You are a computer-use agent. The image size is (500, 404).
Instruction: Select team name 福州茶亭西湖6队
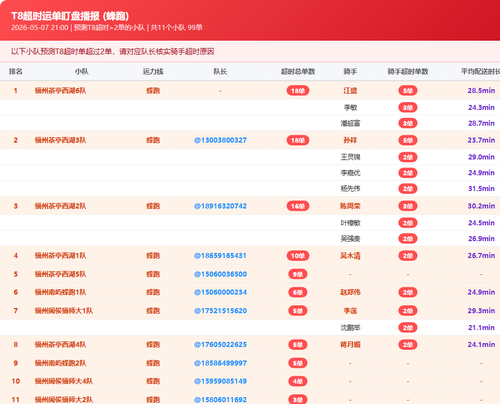(x=60, y=91)
